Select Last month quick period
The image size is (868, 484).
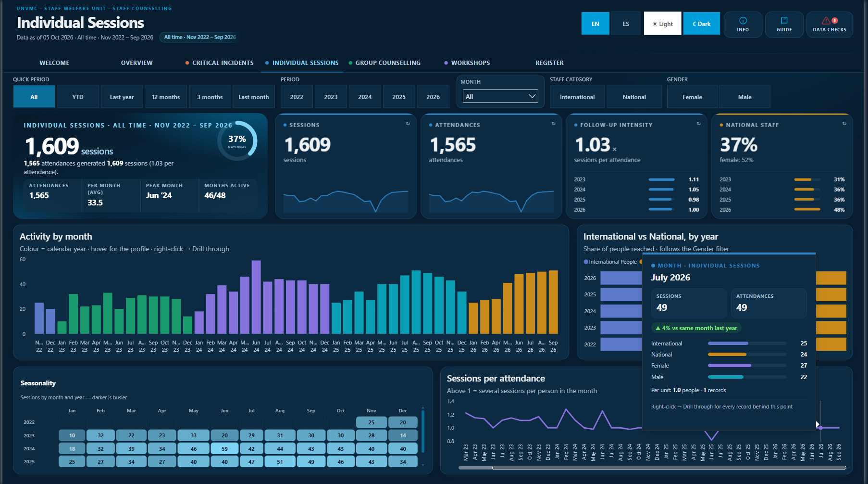254,97
